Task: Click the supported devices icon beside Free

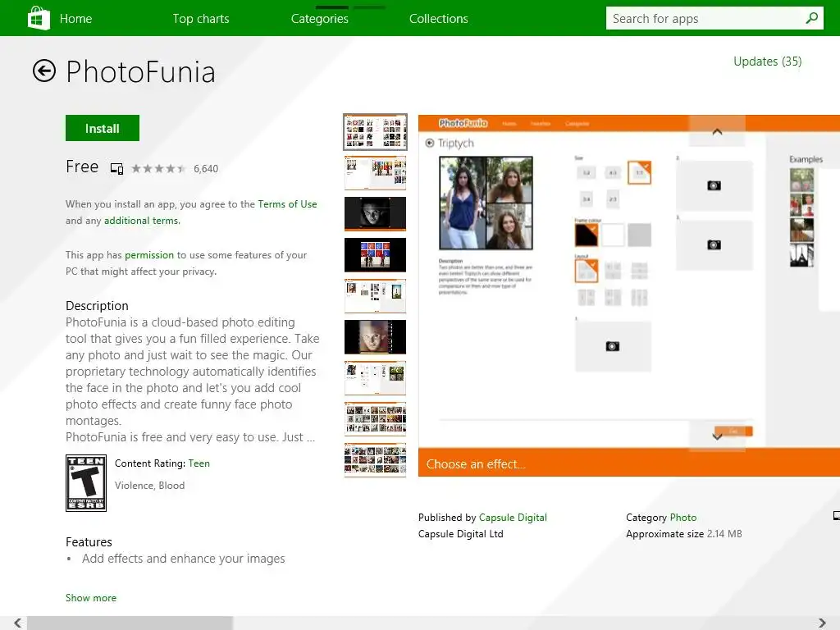Action: pos(116,168)
